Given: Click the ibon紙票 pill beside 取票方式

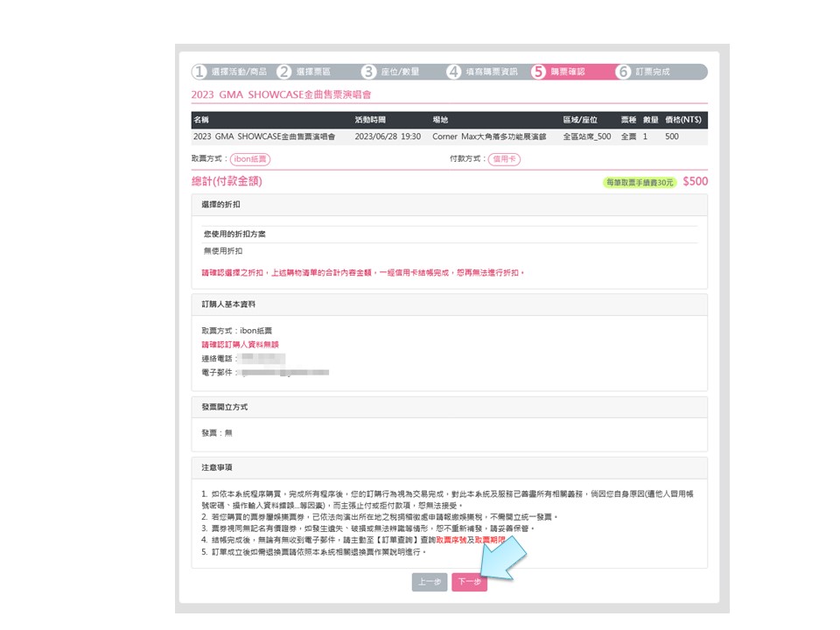Looking at the screenshot, I should click(x=250, y=159).
